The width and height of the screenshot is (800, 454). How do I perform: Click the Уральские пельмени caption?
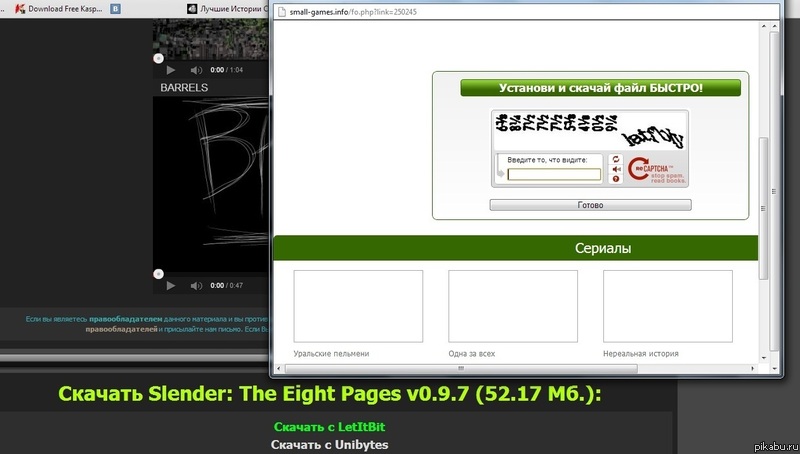click(331, 354)
